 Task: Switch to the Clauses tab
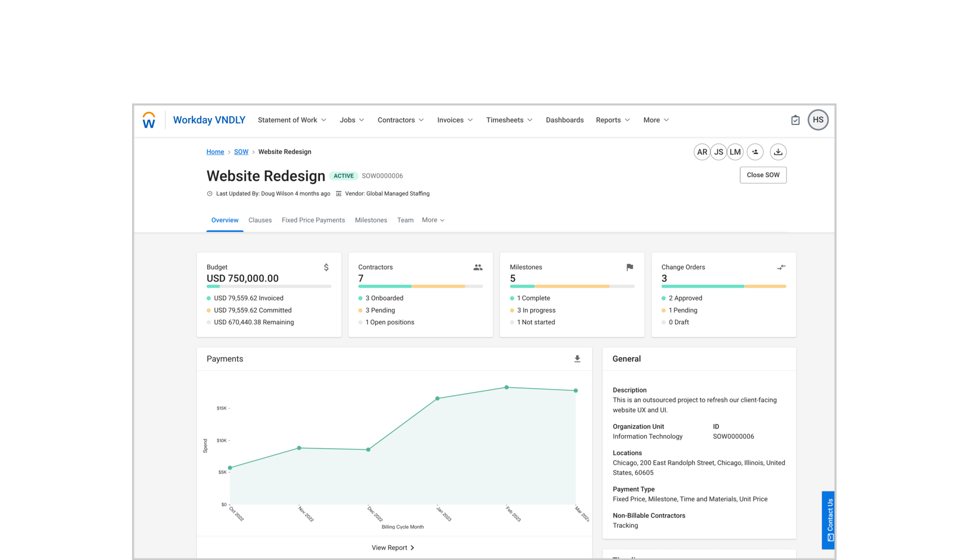point(260,220)
